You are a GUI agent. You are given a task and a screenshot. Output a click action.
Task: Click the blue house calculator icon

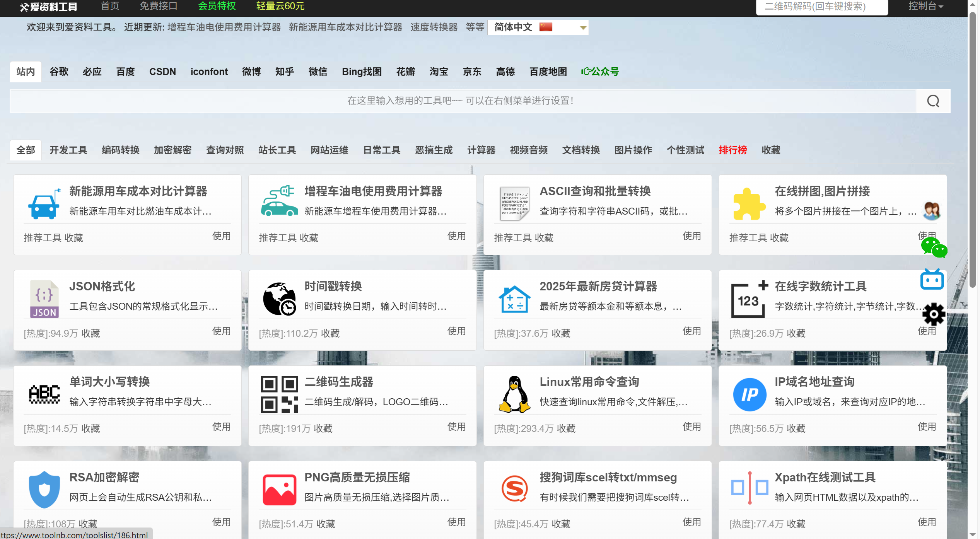pyautogui.click(x=514, y=299)
